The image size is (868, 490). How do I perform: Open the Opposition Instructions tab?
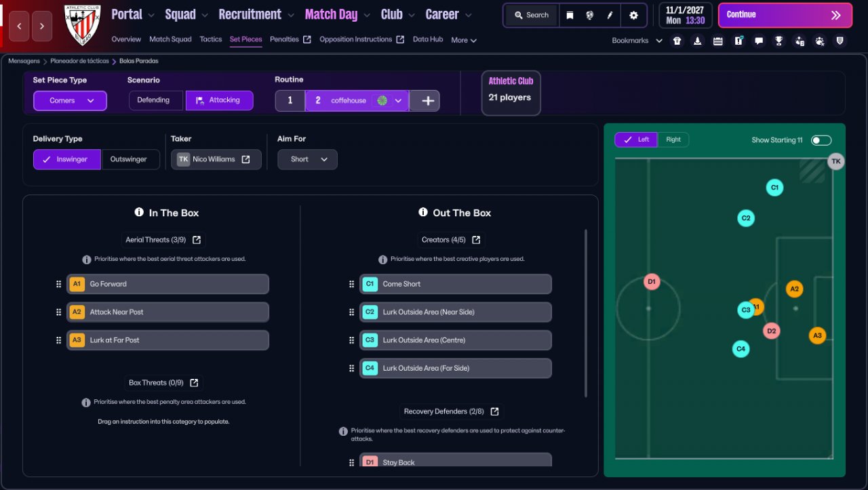pyautogui.click(x=362, y=39)
